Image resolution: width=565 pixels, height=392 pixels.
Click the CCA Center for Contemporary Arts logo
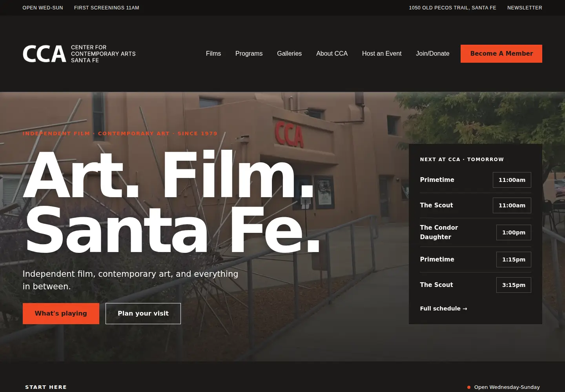tap(79, 54)
